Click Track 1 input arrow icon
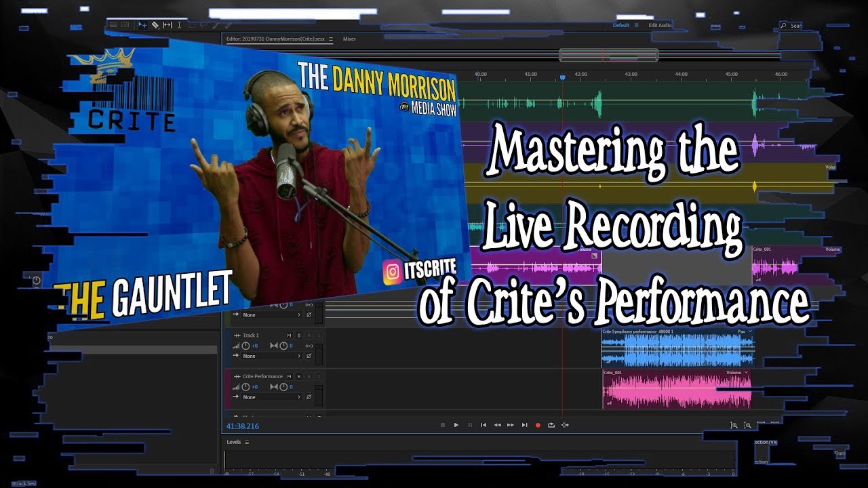 (236, 356)
